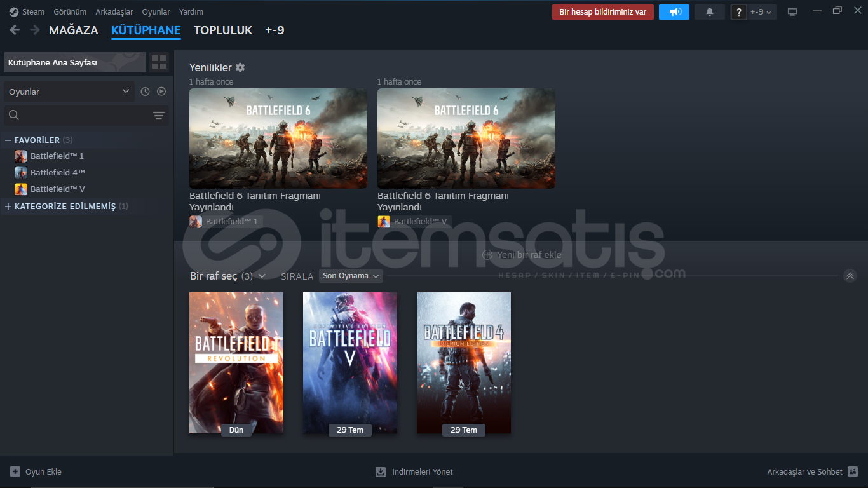Click second news title Battlefield 6 Tanıtım Fragmanı
Screen dimensions: 868x488
(x=443, y=201)
